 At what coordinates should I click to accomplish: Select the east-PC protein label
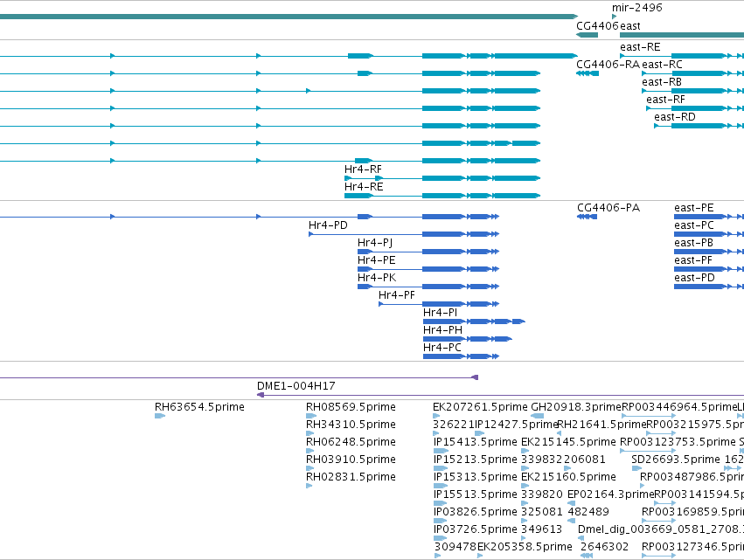click(x=694, y=225)
